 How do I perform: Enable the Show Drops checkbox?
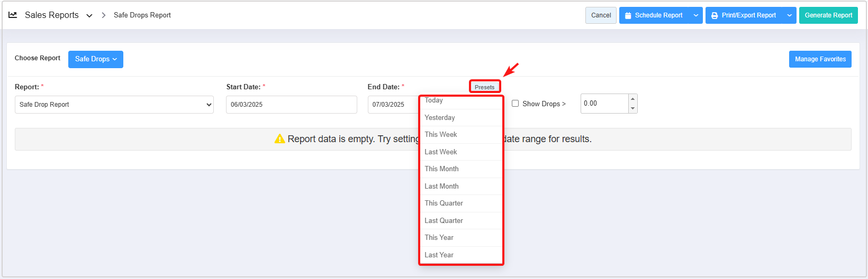click(515, 104)
